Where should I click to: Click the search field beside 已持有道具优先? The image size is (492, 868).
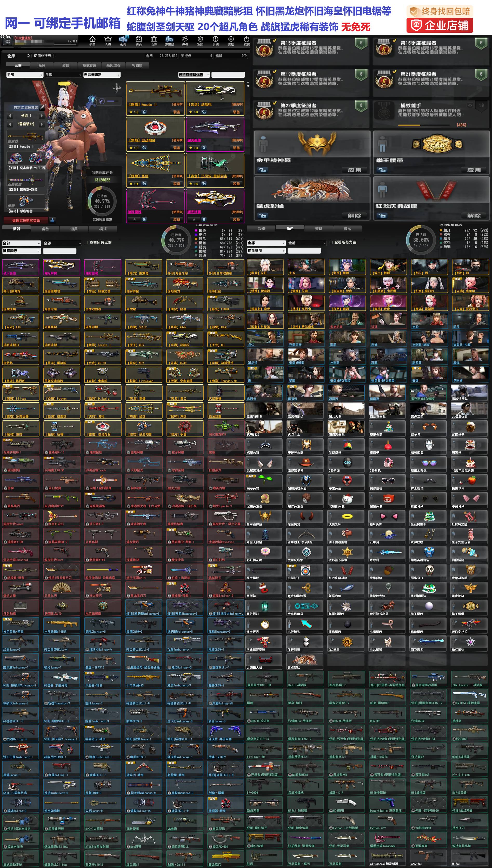tap(228, 75)
